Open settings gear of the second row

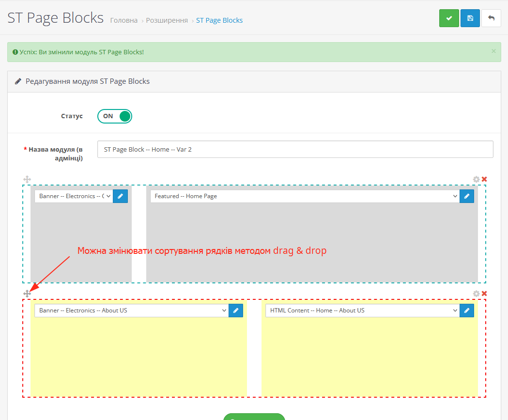[x=476, y=294]
